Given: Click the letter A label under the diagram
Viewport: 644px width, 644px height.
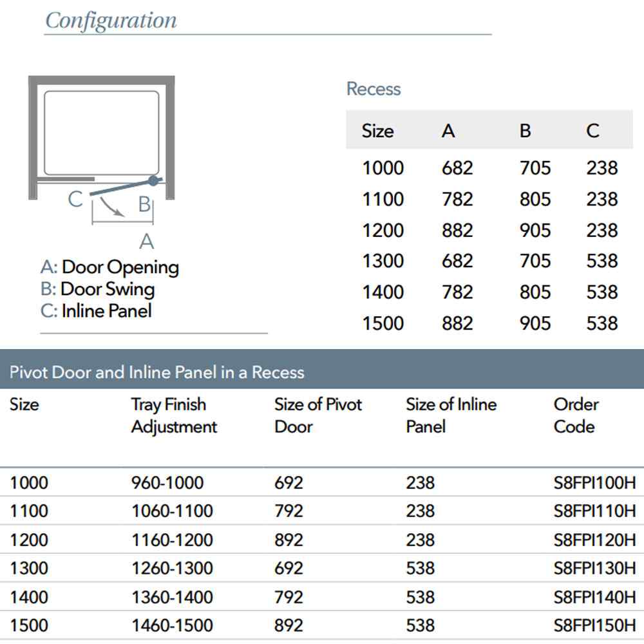Looking at the screenshot, I should click(147, 241).
